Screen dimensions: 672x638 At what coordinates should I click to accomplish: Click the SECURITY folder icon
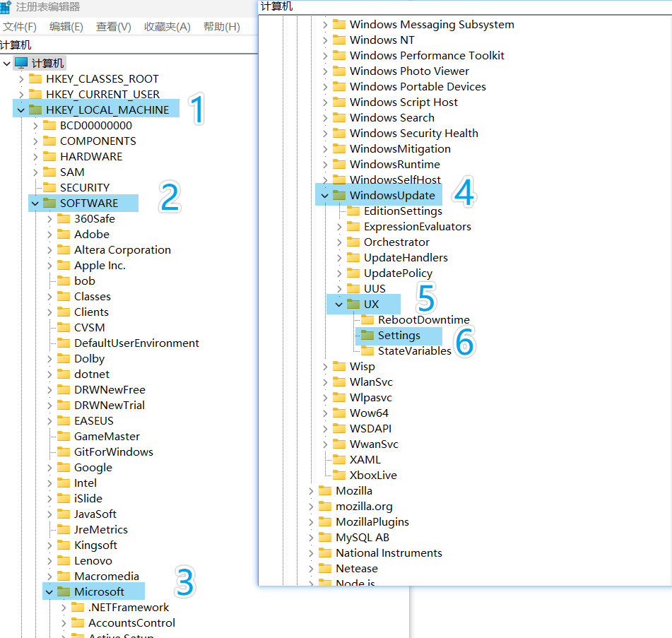pyautogui.click(x=49, y=187)
